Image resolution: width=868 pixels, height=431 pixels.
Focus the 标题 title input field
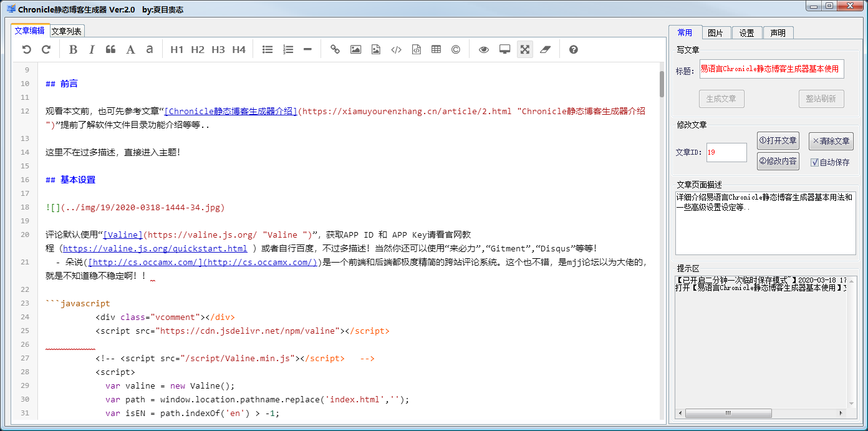(771, 69)
